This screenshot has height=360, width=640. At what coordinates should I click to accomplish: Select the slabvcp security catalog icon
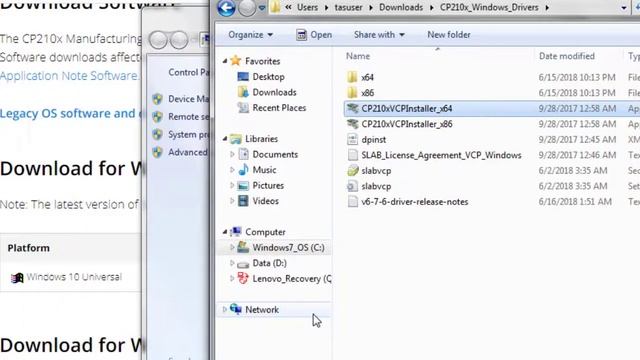pos(352,171)
